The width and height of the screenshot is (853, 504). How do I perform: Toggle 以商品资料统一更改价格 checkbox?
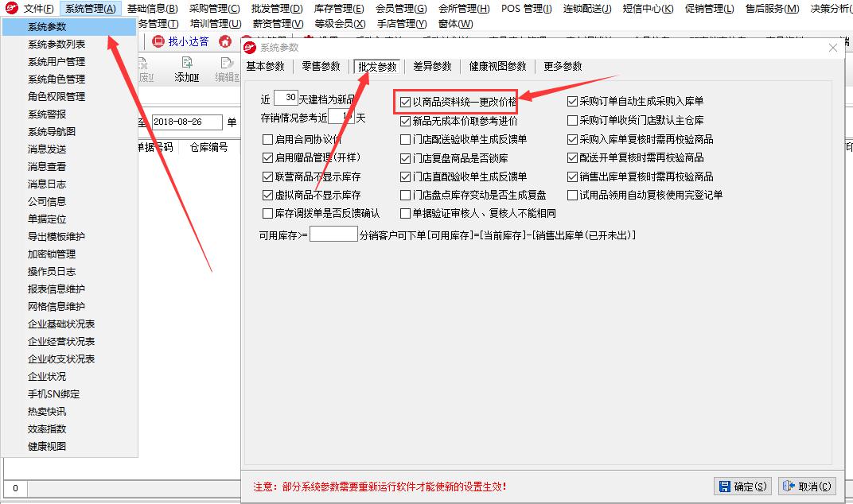tap(405, 102)
